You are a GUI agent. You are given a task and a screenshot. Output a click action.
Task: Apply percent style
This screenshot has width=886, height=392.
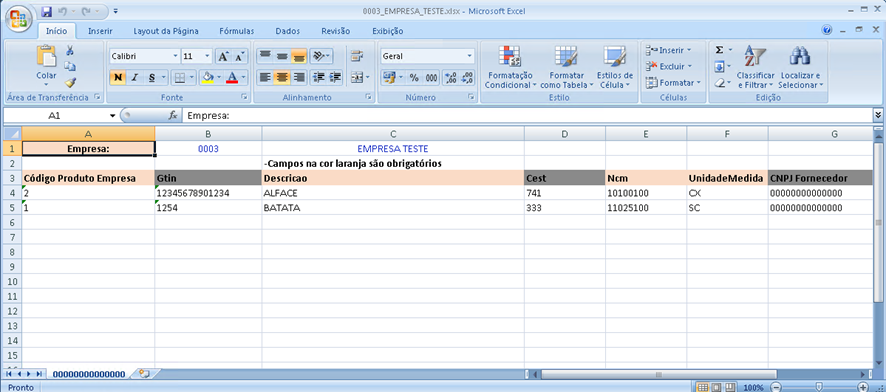(414, 77)
